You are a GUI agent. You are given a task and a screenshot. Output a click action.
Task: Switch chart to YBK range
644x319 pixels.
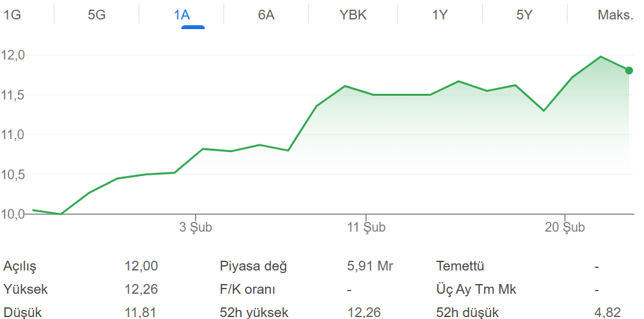[353, 15]
